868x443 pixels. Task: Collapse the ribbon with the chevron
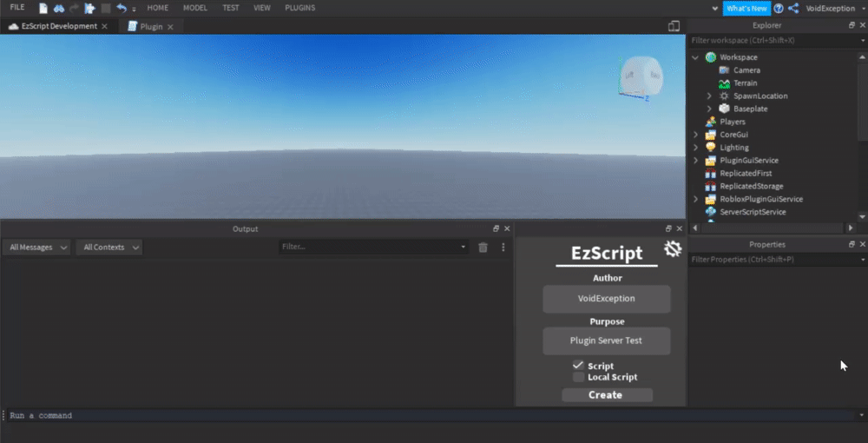pos(715,9)
